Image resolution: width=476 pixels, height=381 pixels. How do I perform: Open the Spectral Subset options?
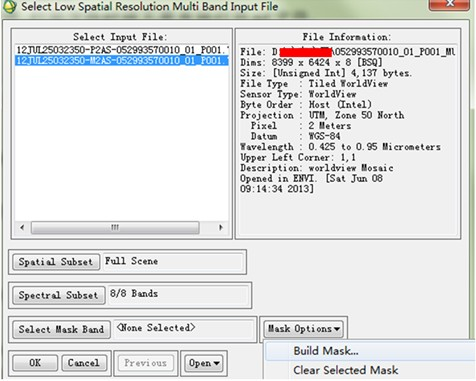(58, 295)
